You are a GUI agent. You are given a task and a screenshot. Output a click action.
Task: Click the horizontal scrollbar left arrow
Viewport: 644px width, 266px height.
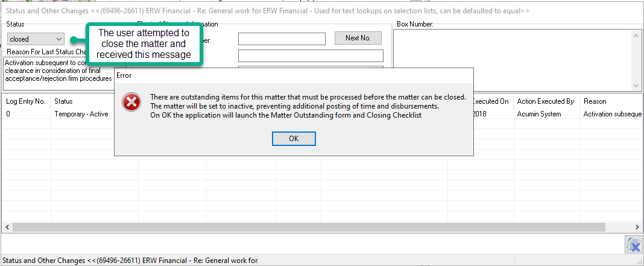click(x=7, y=227)
